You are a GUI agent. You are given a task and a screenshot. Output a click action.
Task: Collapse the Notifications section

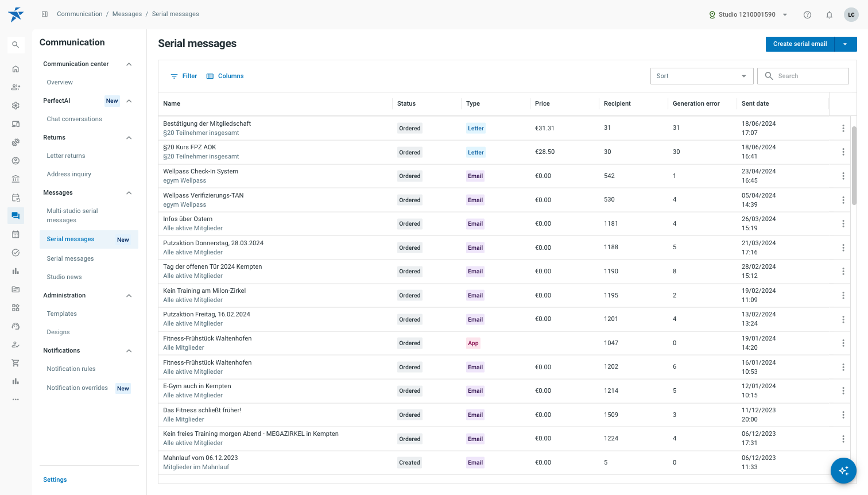[x=129, y=351]
